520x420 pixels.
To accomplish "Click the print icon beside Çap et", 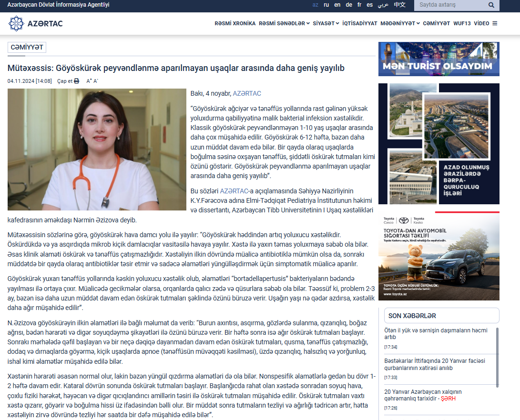I will 76,81.
